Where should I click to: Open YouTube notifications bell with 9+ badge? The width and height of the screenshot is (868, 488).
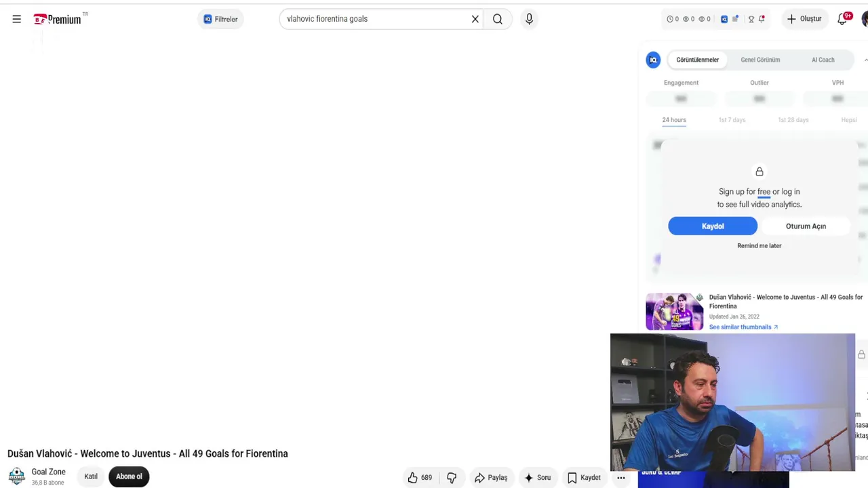(x=843, y=19)
